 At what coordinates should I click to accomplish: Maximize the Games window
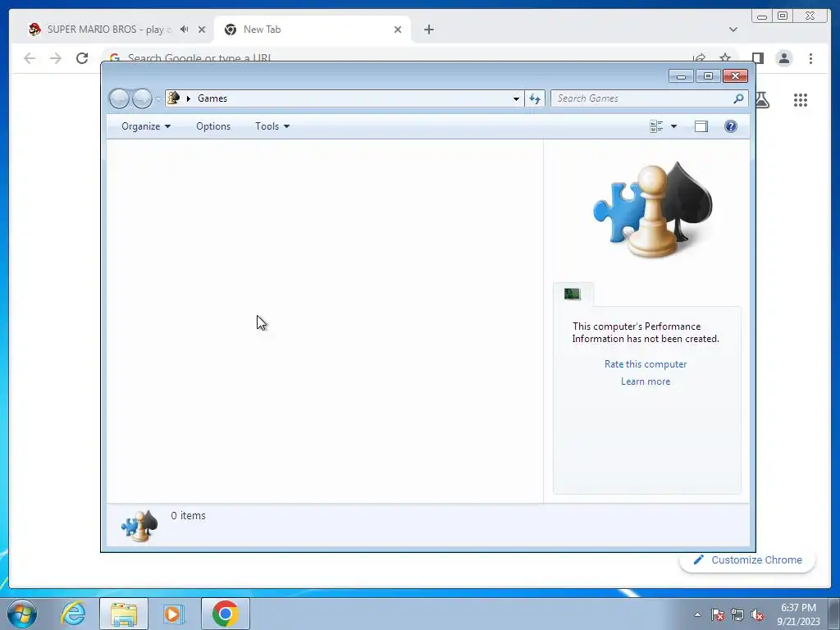tap(708, 76)
